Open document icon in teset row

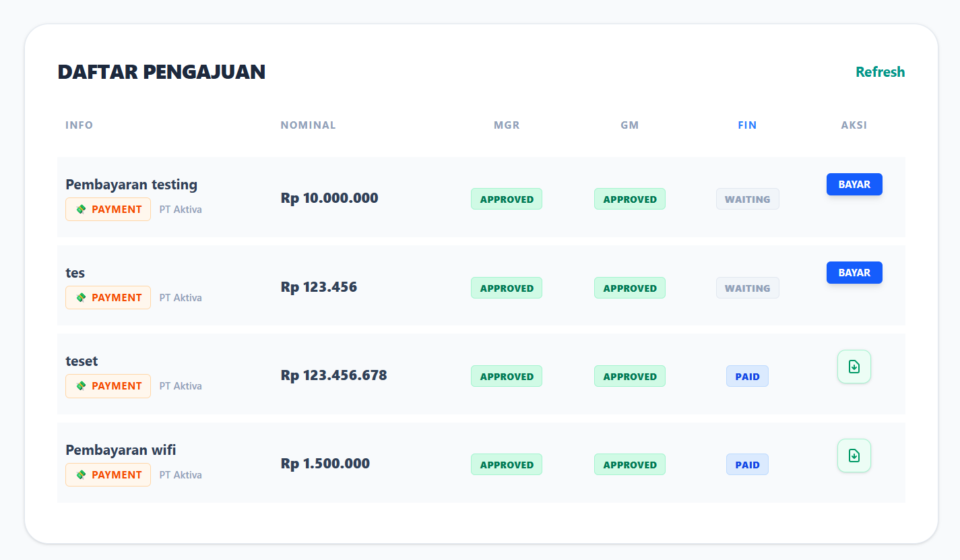point(853,367)
